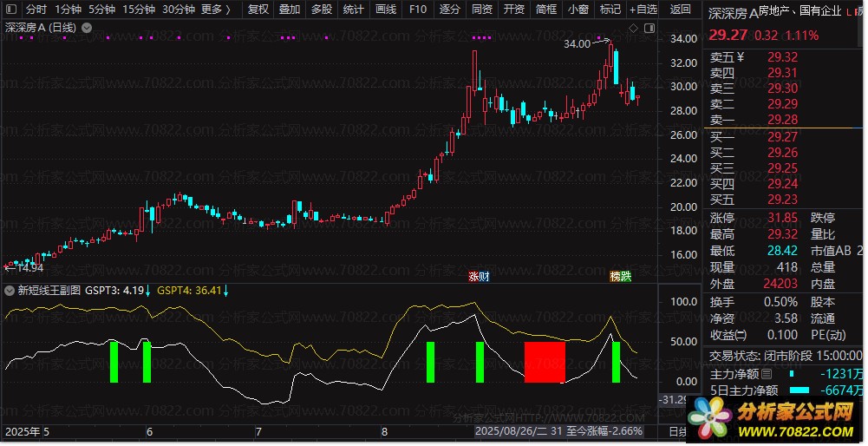
Task: Click the 净资 value 3.58
Action: click(x=786, y=318)
